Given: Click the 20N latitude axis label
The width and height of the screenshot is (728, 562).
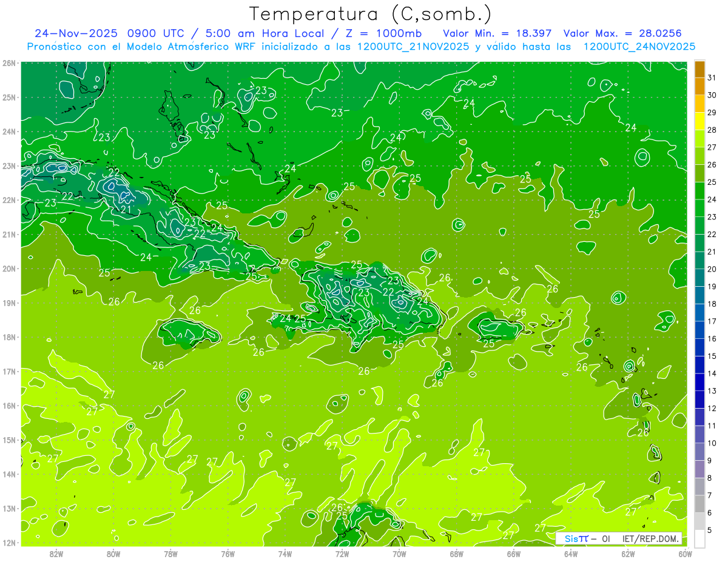Looking at the screenshot, I should pos(9,269).
